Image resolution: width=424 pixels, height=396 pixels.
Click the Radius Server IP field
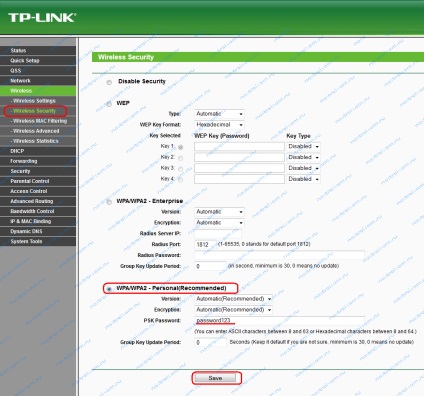[218, 233]
